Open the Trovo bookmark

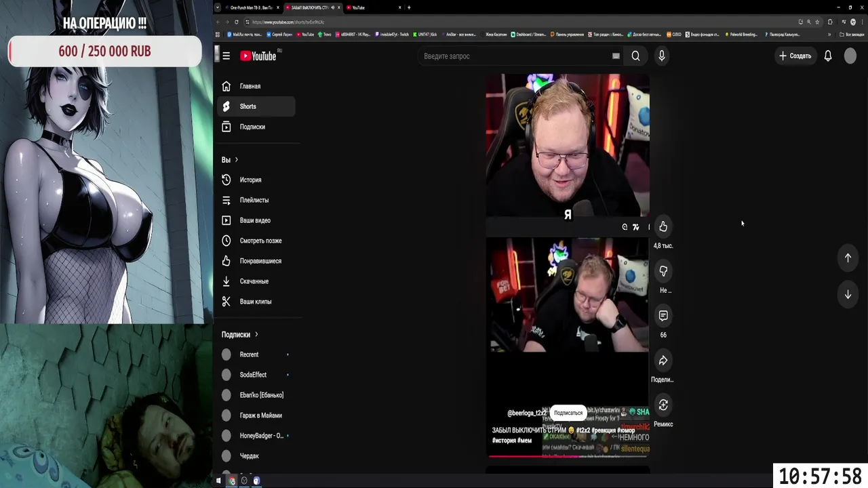click(324, 35)
